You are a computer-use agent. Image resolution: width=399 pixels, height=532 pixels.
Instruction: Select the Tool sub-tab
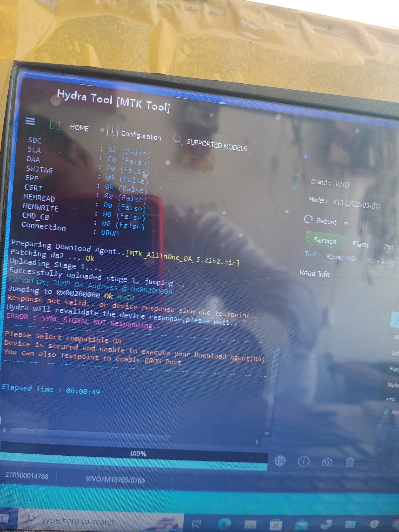click(x=310, y=254)
